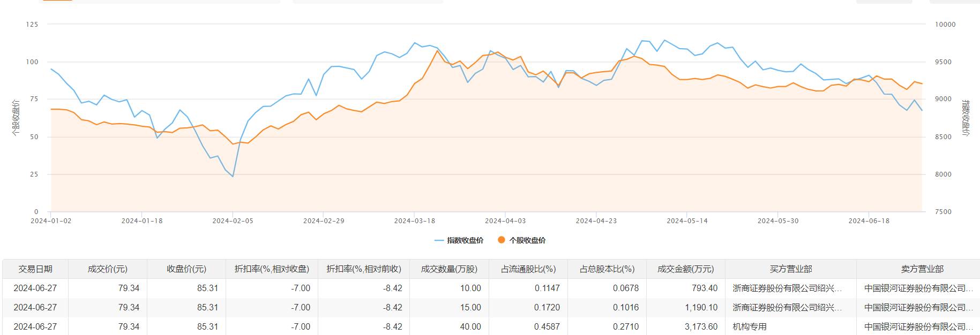Image resolution: width=980 pixels, height=335 pixels.
Task: Toggle the 指数收盘价 legend label
Action: [465, 240]
